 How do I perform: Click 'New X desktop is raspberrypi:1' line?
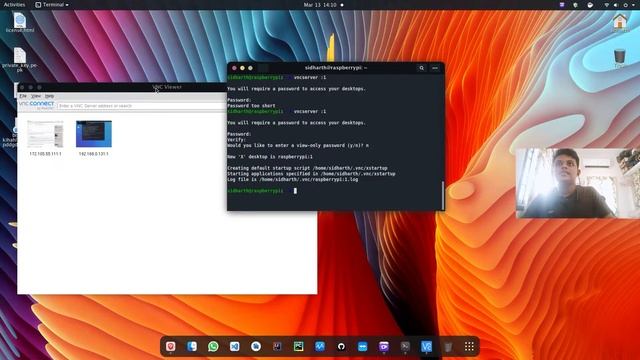(270, 157)
